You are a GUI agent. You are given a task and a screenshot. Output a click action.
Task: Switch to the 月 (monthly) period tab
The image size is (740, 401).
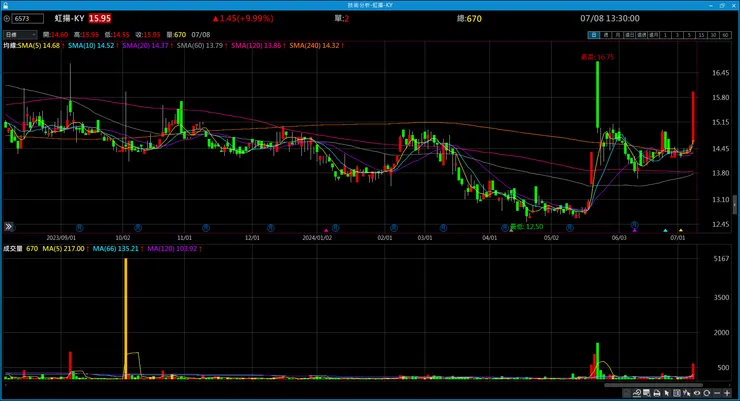click(617, 35)
